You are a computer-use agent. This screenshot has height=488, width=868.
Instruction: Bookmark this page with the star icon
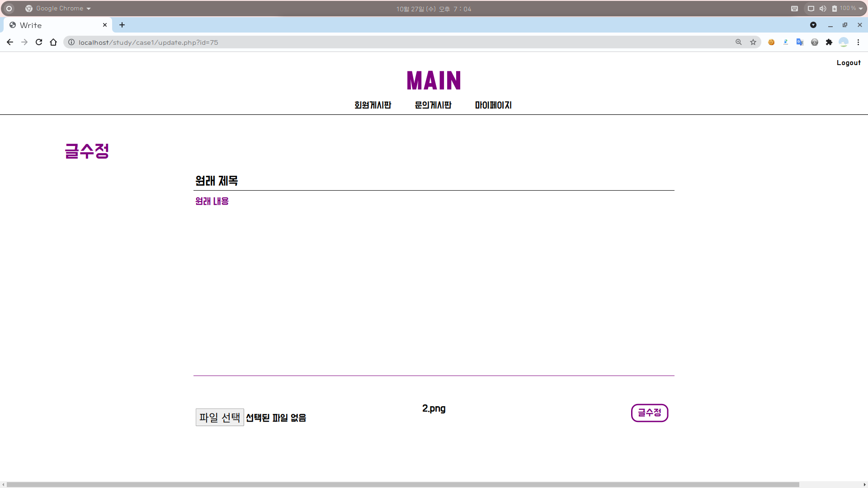click(753, 42)
